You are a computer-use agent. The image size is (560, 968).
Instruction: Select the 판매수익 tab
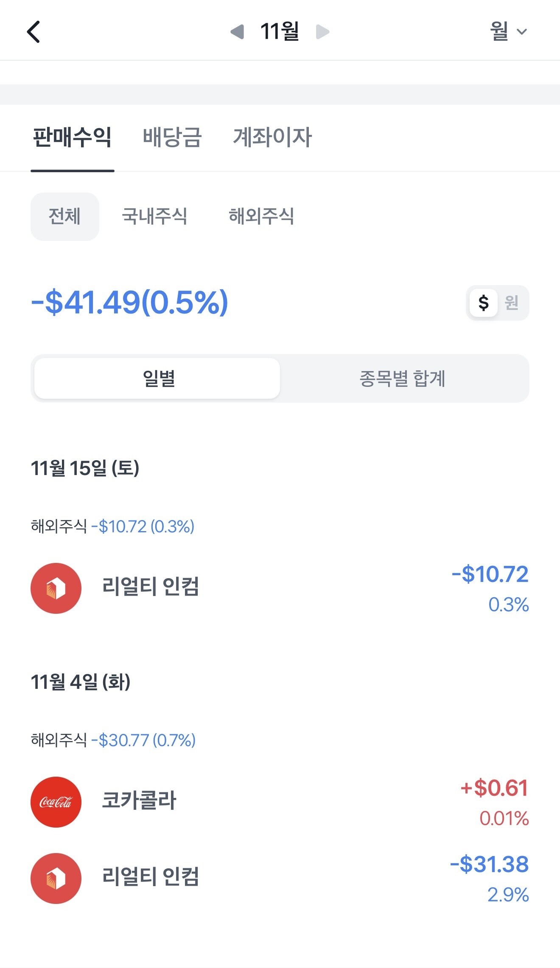(73, 137)
